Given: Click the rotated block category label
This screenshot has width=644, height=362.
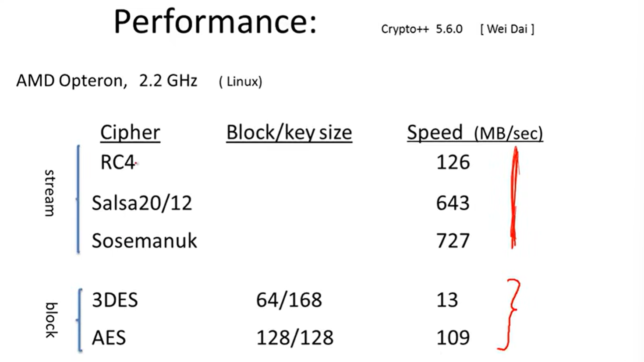Looking at the screenshot, I should pyautogui.click(x=51, y=320).
